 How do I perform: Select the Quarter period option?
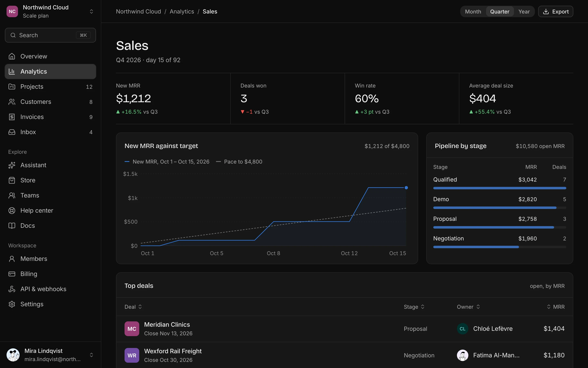point(500,11)
